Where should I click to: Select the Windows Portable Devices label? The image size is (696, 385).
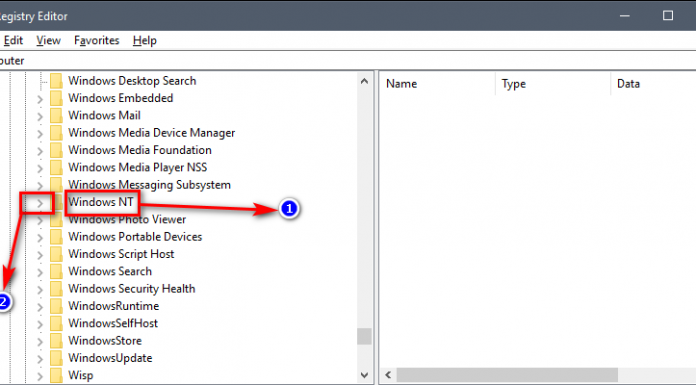[x=135, y=237]
